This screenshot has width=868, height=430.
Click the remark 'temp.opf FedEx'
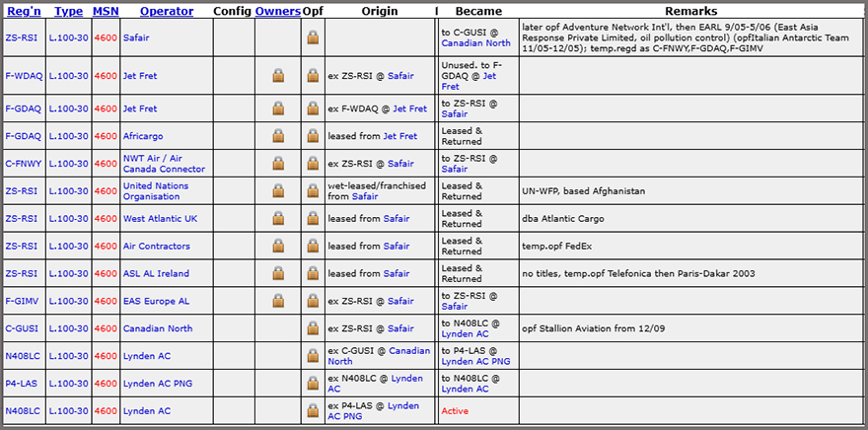coord(556,246)
